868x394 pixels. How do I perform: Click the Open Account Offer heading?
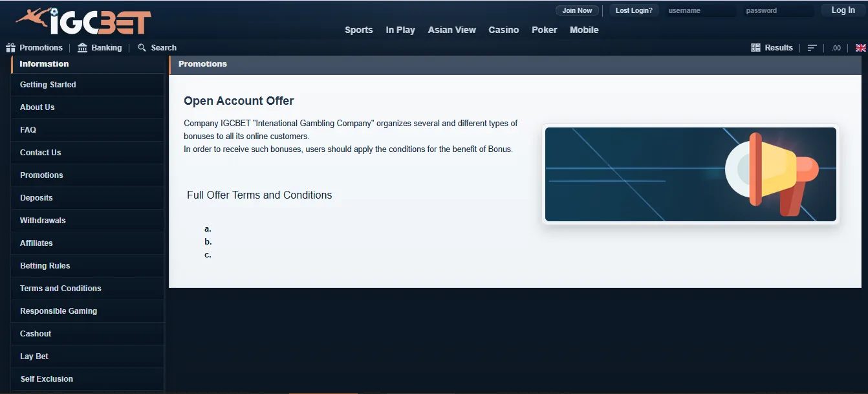pos(239,101)
